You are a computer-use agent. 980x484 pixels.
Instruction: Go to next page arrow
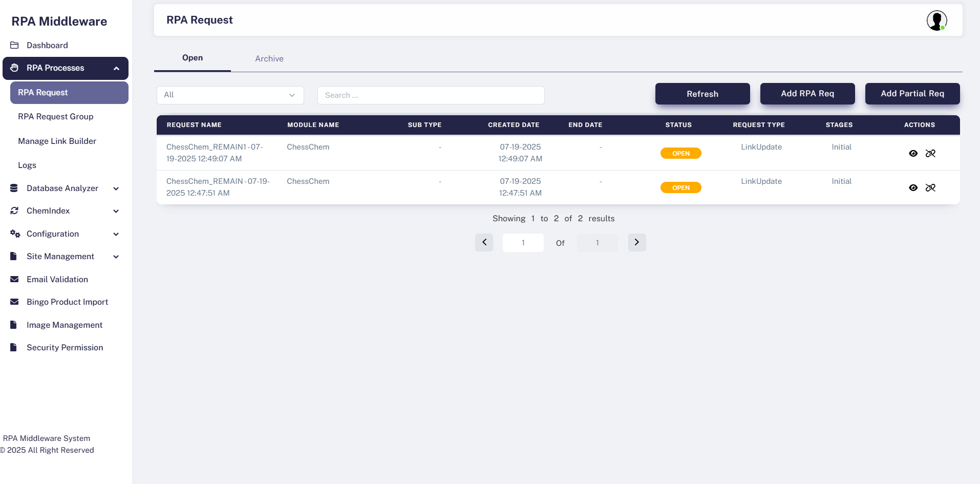tap(636, 242)
